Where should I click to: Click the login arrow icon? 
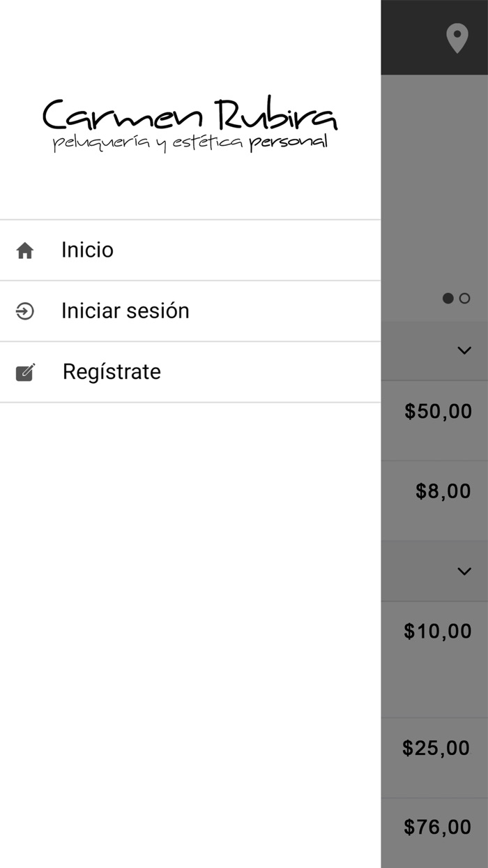point(25,311)
